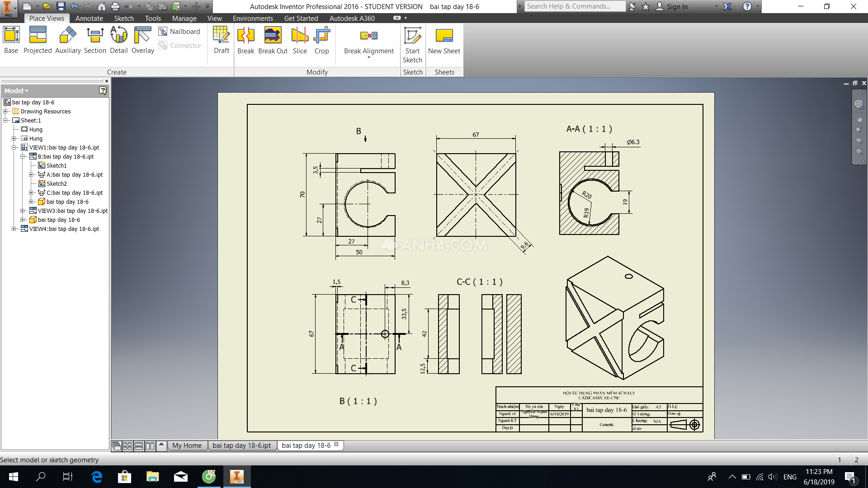Select the Projected view tool

point(38,40)
